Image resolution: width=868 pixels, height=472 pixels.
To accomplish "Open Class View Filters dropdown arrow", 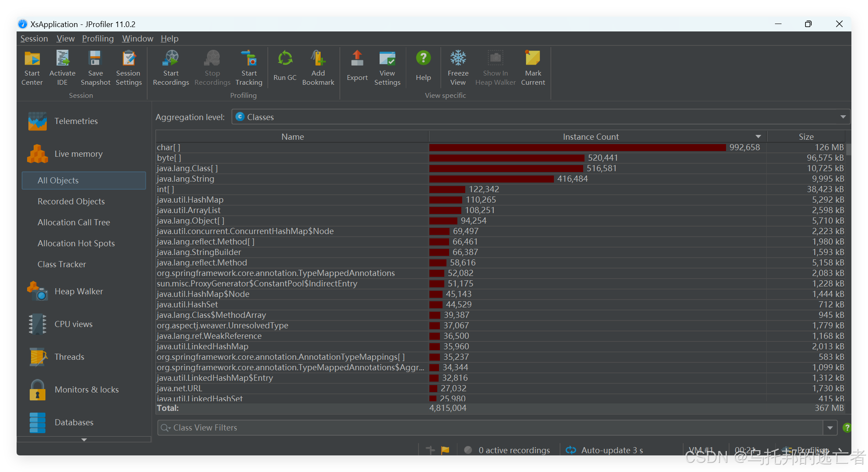I will (830, 428).
